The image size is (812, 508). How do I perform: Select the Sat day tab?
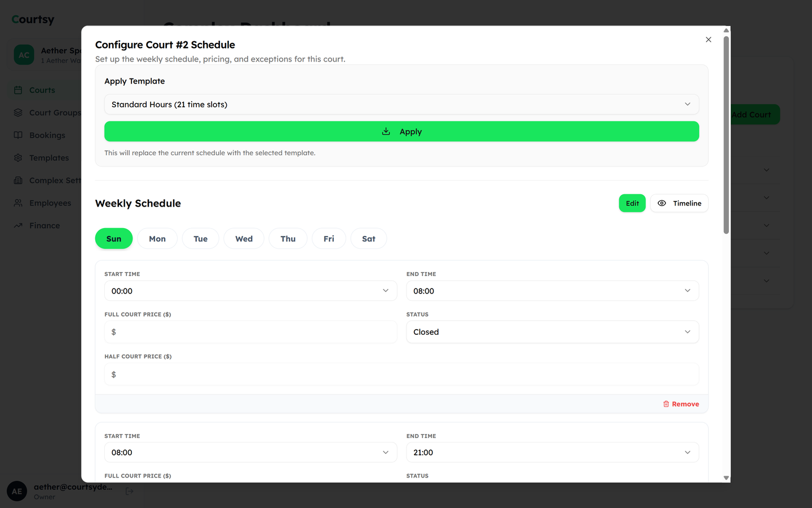[369, 239]
